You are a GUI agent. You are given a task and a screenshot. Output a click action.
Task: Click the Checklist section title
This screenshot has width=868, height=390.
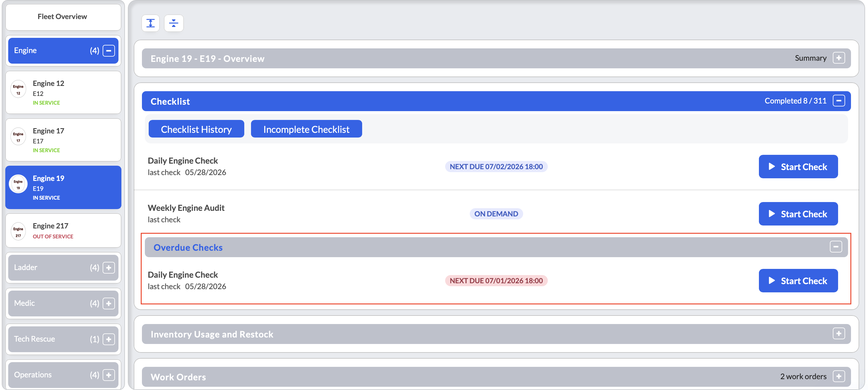(x=170, y=101)
